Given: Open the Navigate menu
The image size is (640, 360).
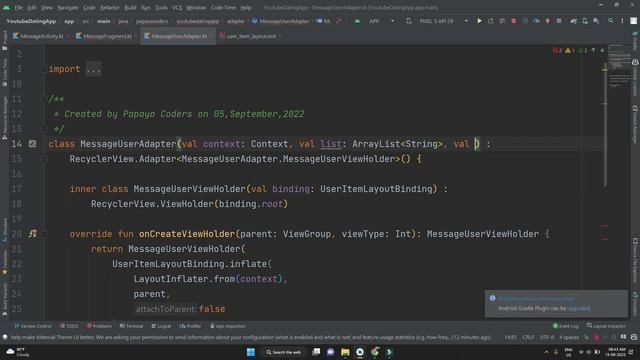Looking at the screenshot, I should coord(67,7).
